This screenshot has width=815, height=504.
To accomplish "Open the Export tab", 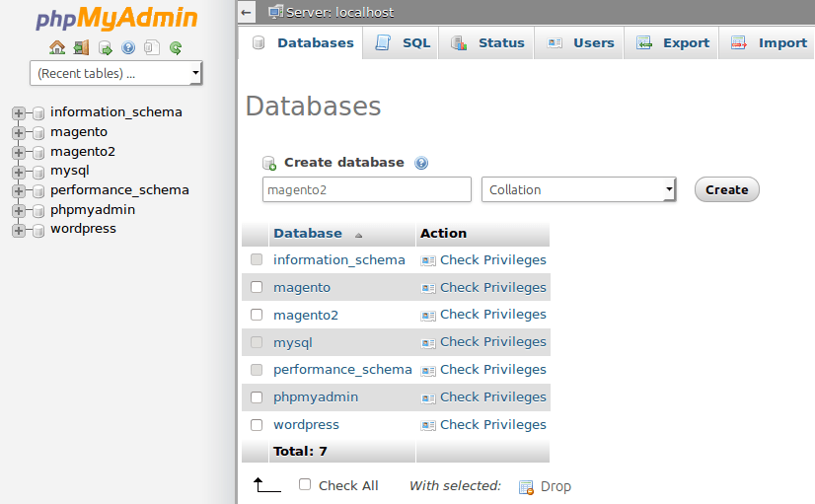I will point(671,43).
